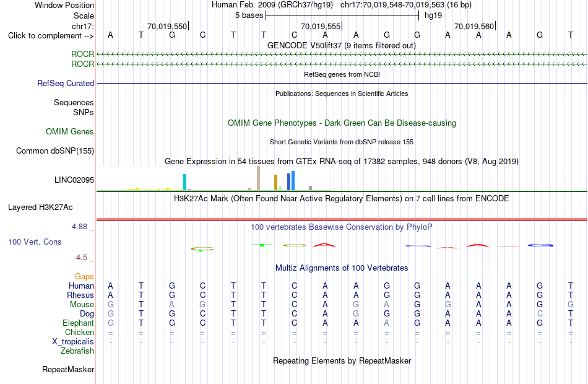Select the Elephant alignment species label
588x384 pixels.
point(78,323)
